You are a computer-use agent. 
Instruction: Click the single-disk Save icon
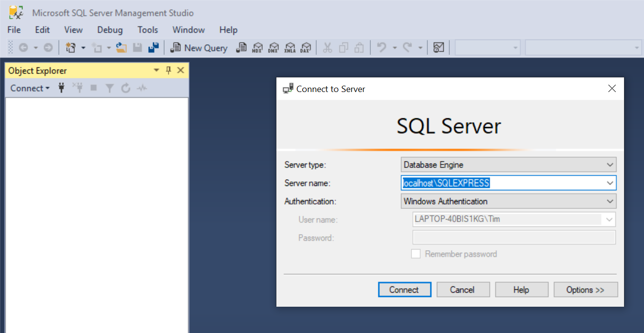point(137,48)
